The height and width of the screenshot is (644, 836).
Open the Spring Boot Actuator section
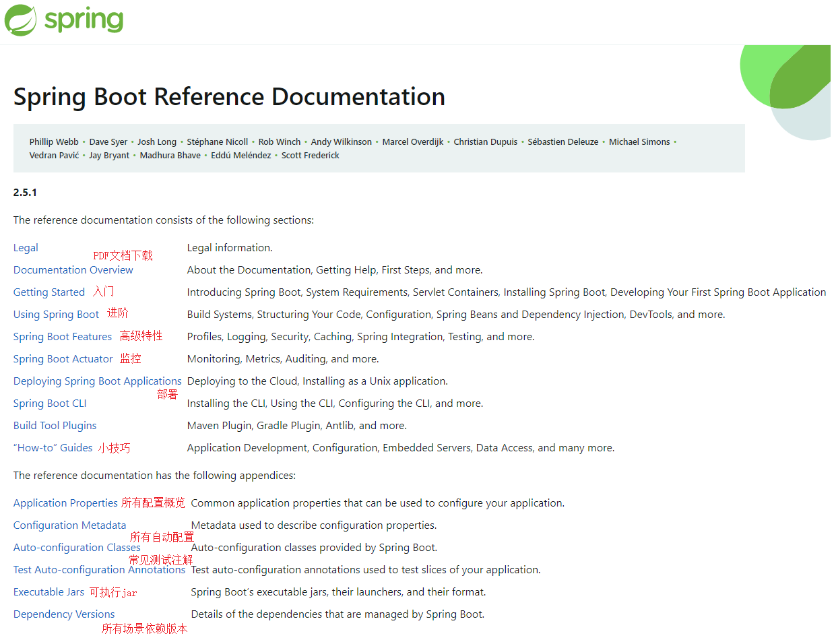coord(63,359)
